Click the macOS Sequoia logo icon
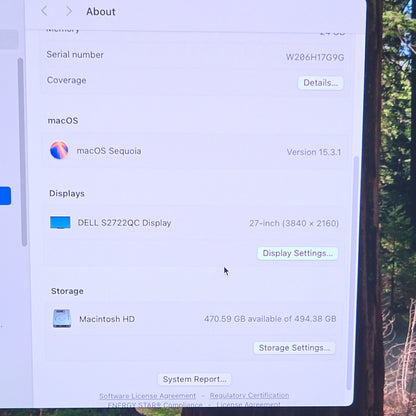 coord(59,150)
